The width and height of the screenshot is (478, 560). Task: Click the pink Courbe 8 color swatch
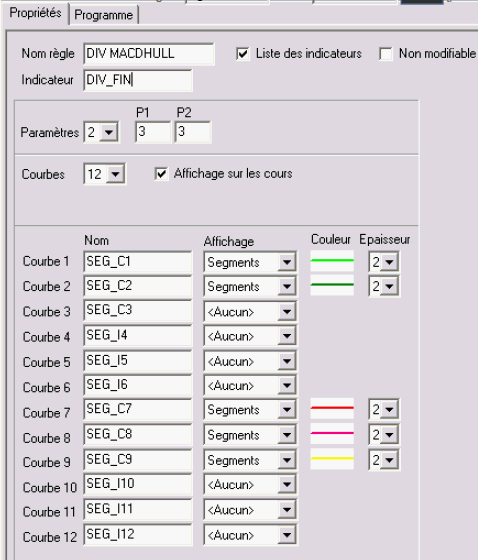click(332, 433)
